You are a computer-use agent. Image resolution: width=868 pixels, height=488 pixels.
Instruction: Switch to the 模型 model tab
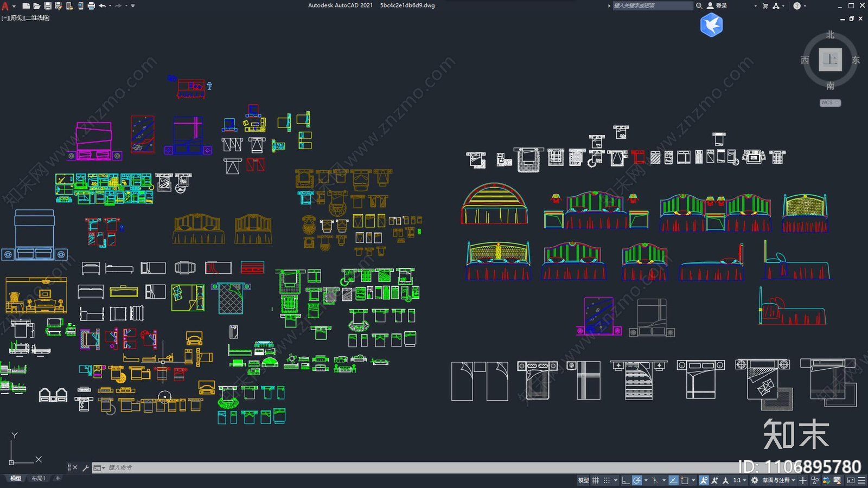point(16,478)
